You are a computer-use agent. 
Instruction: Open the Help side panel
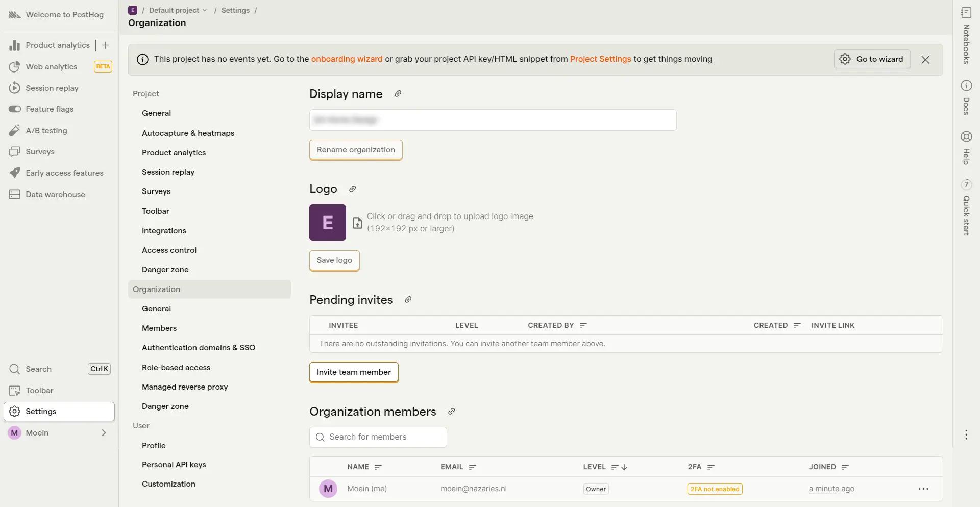966,148
